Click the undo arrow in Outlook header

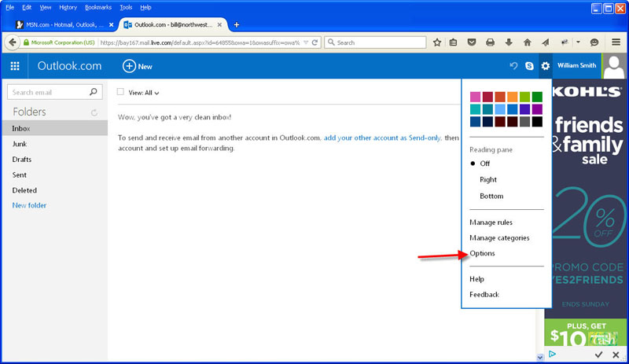pos(513,66)
